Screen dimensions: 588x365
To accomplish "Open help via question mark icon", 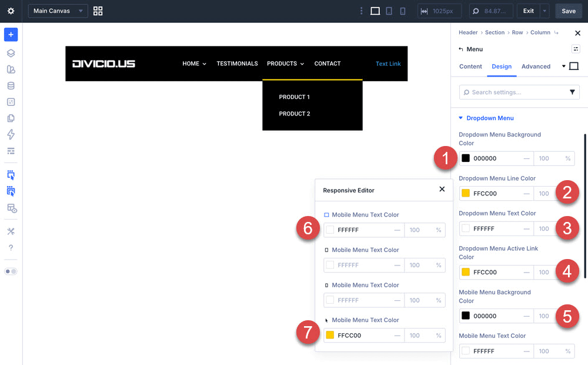I will (x=11, y=248).
